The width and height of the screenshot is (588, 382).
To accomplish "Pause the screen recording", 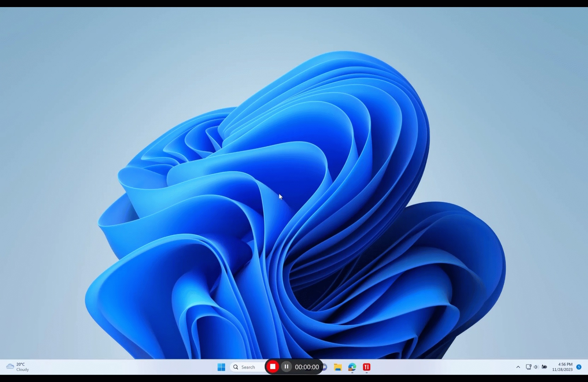I will (x=287, y=367).
